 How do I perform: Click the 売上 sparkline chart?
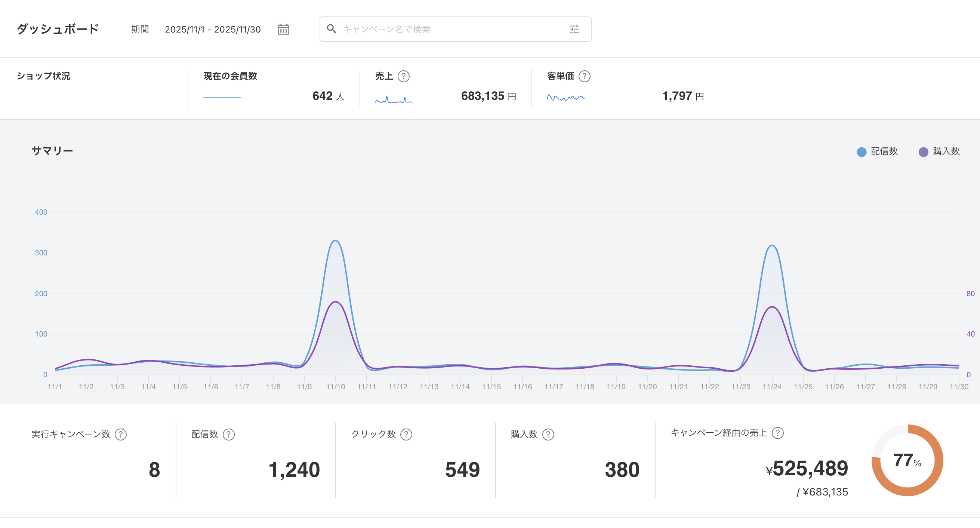(394, 100)
